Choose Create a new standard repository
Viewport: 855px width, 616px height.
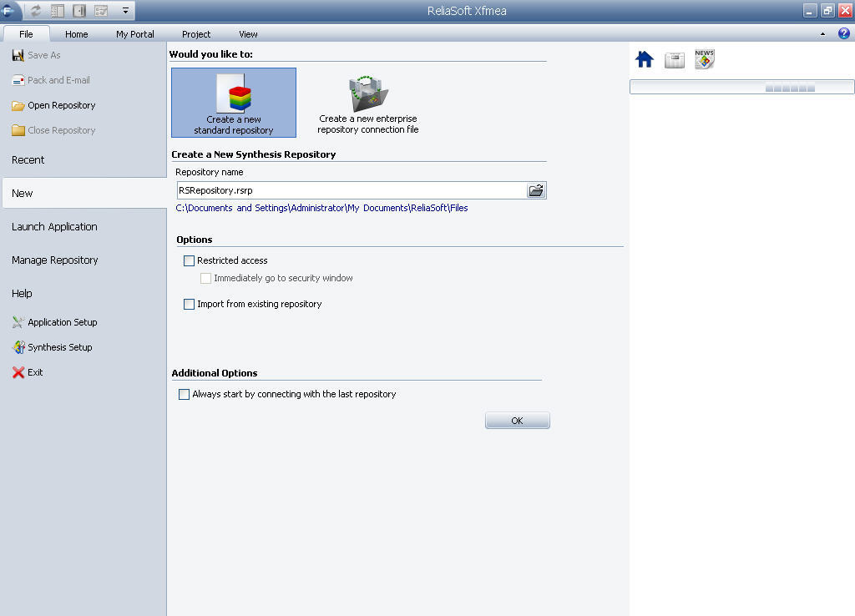tap(234, 103)
